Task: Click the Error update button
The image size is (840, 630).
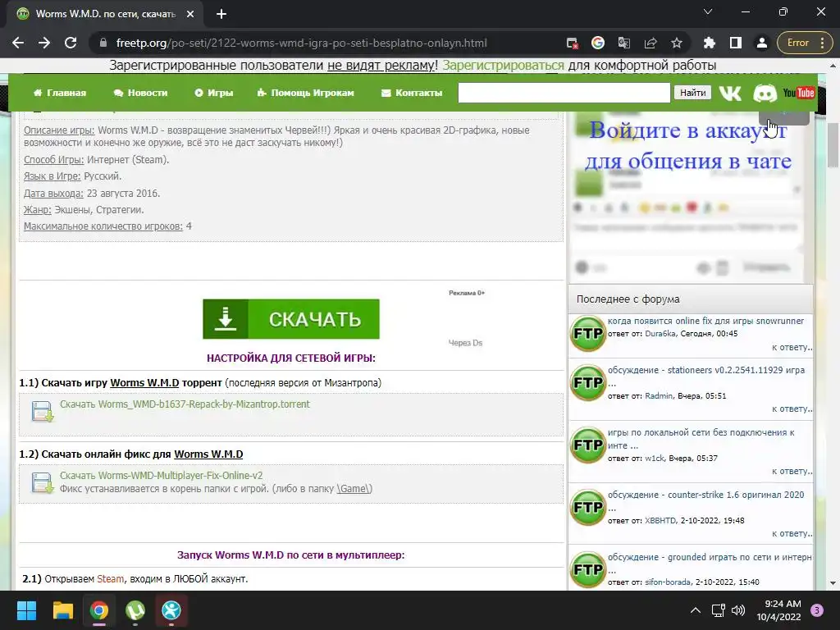Action: coord(805,43)
